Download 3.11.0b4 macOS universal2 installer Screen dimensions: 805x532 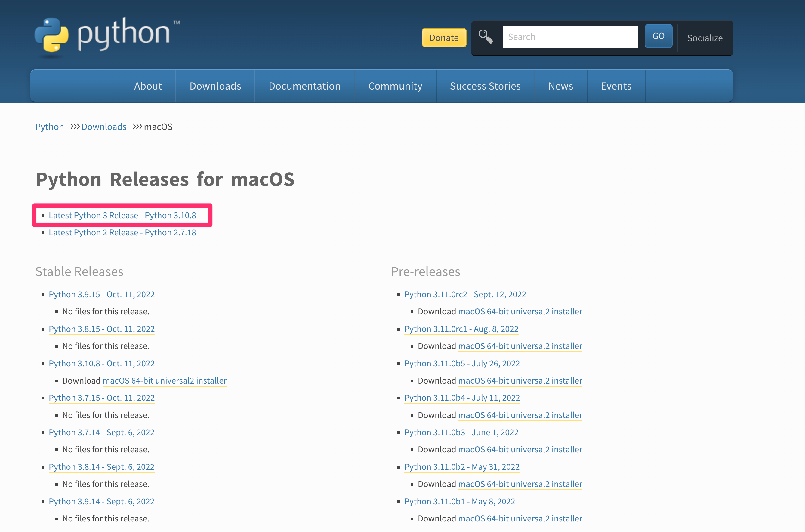click(x=520, y=415)
